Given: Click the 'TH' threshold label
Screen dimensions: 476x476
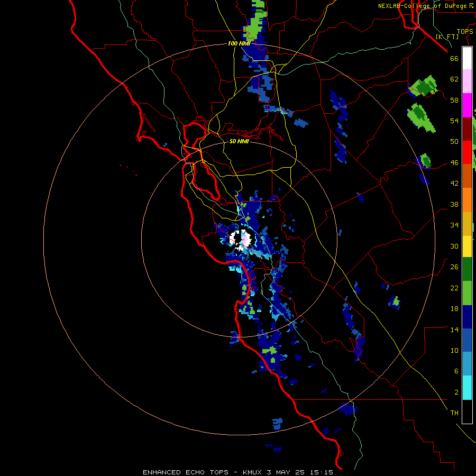Looking at the screenshot, I should pos(454,413).
